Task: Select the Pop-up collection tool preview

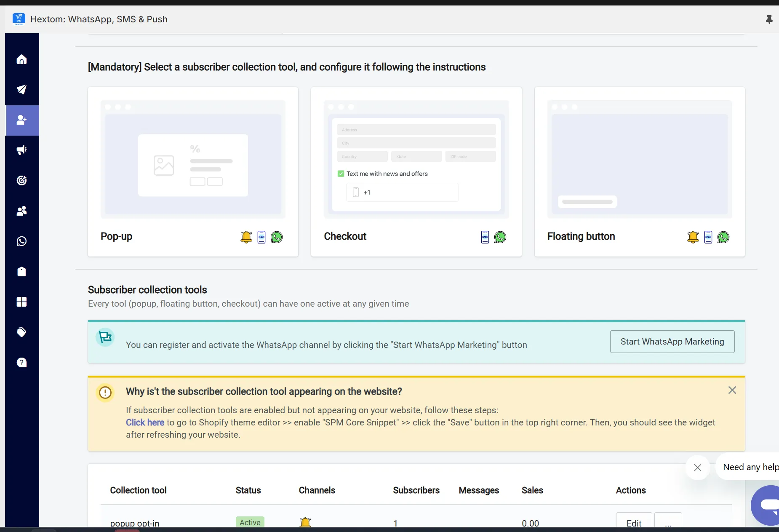Action: point(193,159)
